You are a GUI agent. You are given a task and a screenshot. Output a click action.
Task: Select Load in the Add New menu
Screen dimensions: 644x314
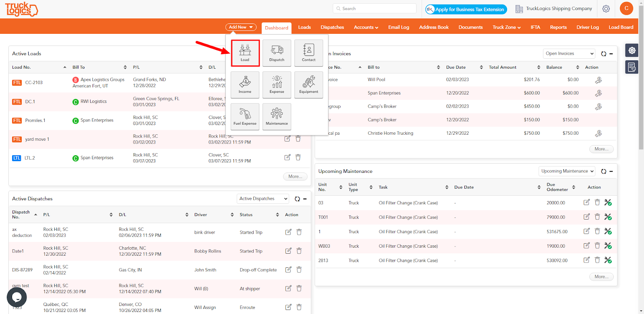(x=245, y=53)
